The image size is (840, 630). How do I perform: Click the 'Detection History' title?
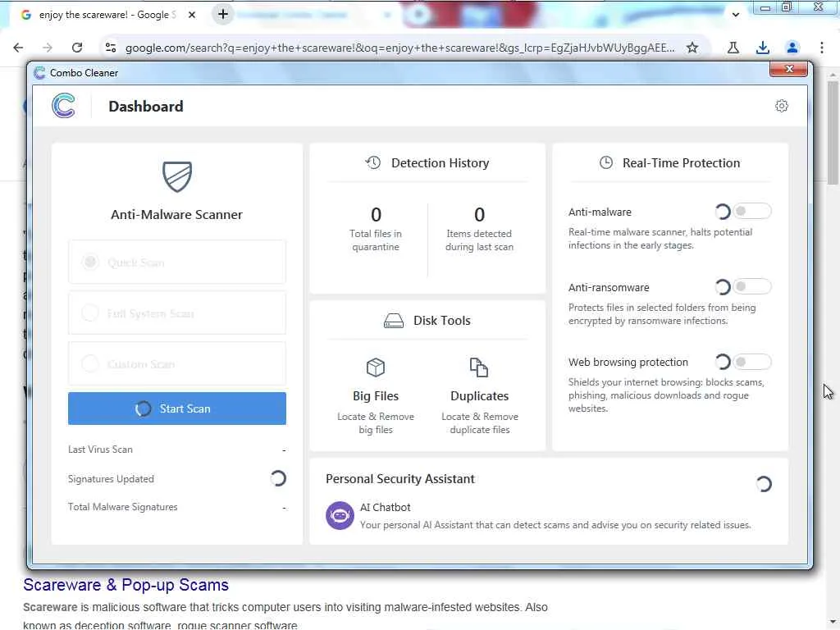(x=440, y=163)
